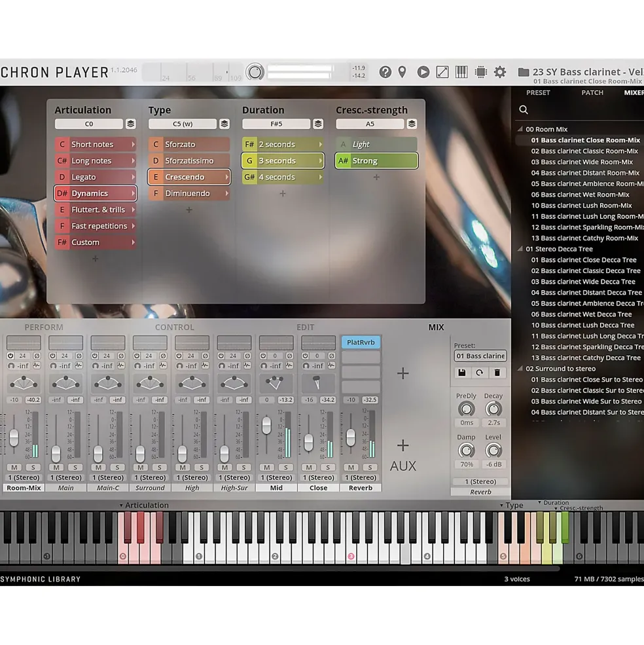
Task: Click the PlatRvrb effect slot
Action: point(361,342)
